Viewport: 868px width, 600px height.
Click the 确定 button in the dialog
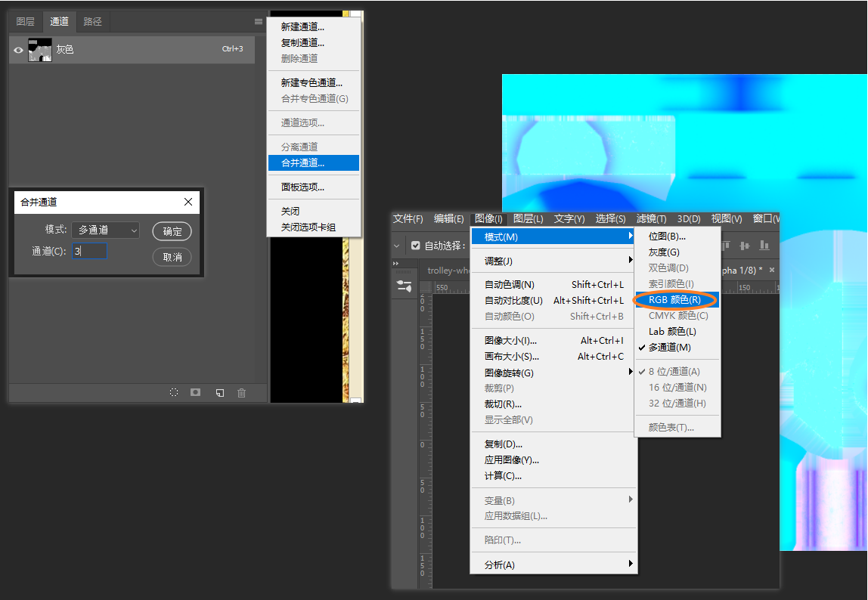click(172, 231)
